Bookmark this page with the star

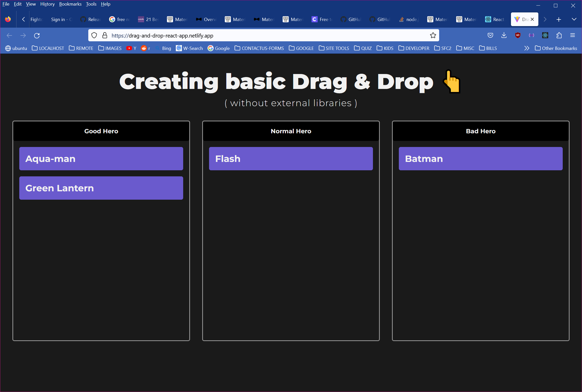click(x=433, y=35)
